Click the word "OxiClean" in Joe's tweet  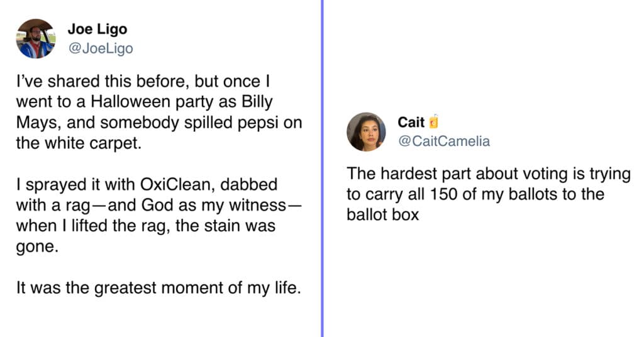coord(177,184)
